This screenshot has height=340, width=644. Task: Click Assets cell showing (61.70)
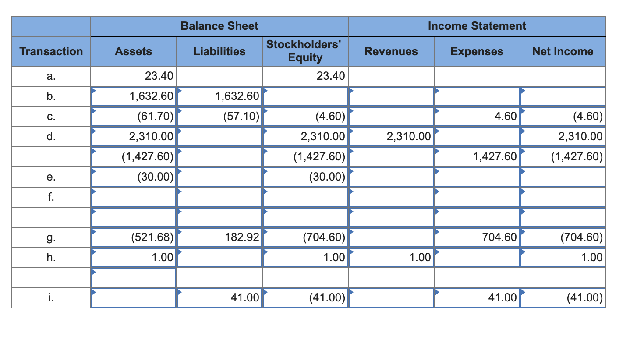click(x=133, y=116)
